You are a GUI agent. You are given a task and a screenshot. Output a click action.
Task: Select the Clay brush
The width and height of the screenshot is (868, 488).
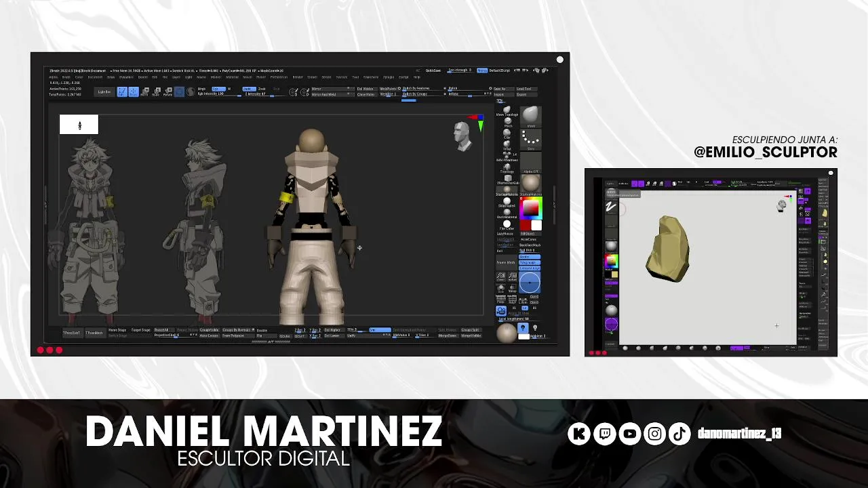click(507, 134)
